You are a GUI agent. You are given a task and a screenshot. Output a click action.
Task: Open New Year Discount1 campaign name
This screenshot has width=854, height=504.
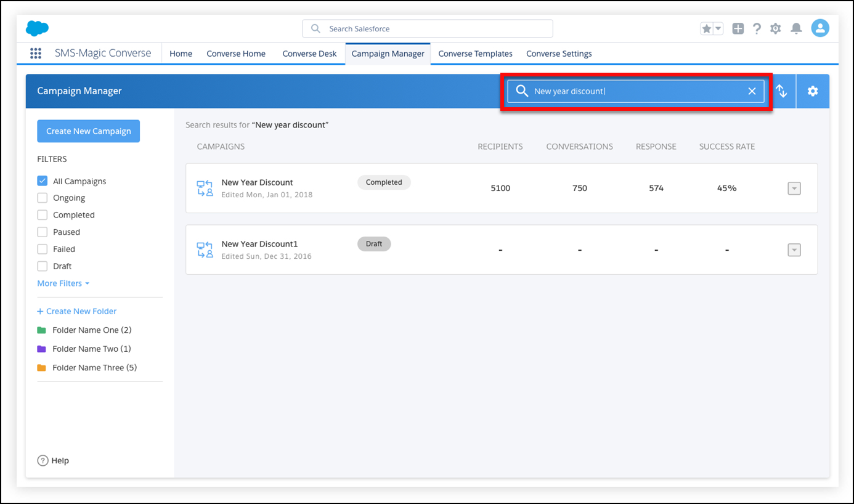(259, 244)
